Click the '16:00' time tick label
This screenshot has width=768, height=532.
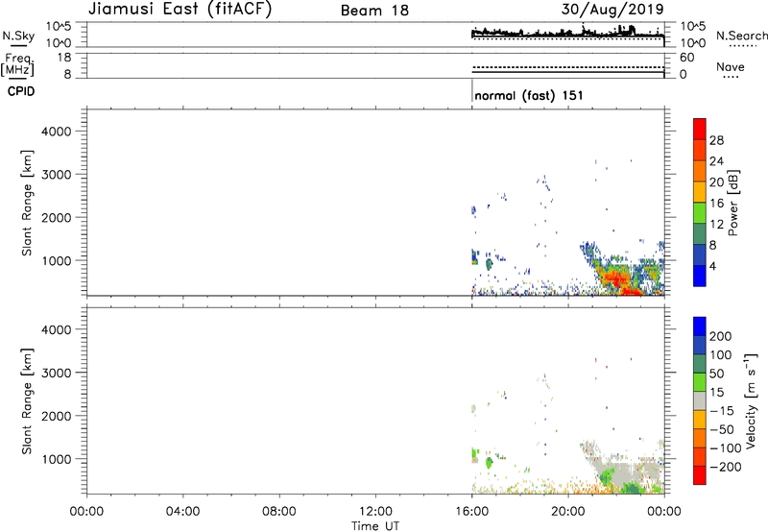tap(471, 512)
